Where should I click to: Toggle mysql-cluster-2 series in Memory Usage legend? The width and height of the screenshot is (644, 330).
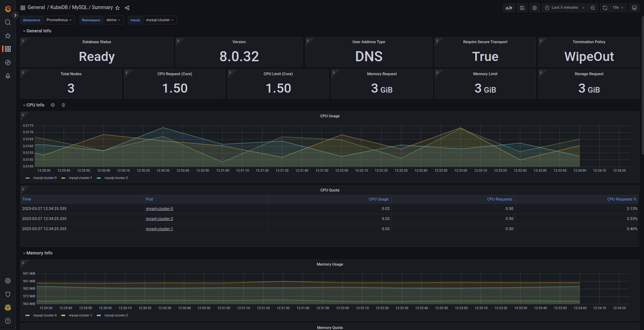(116, 315)
